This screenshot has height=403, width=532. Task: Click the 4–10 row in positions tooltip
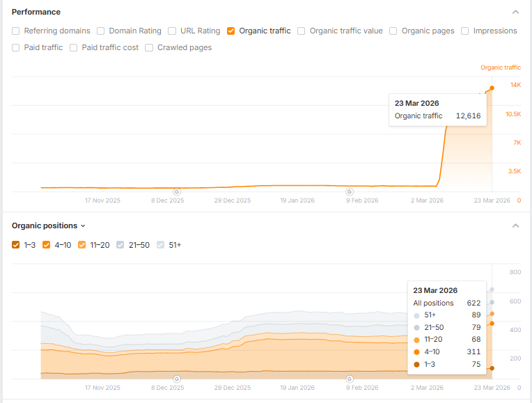tap(447, 351)
